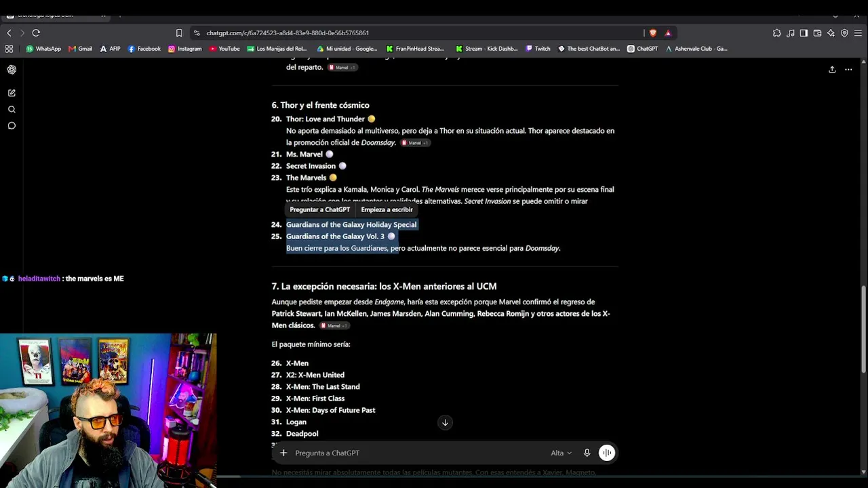Open the chats bubble icon in sidebar

12,125
